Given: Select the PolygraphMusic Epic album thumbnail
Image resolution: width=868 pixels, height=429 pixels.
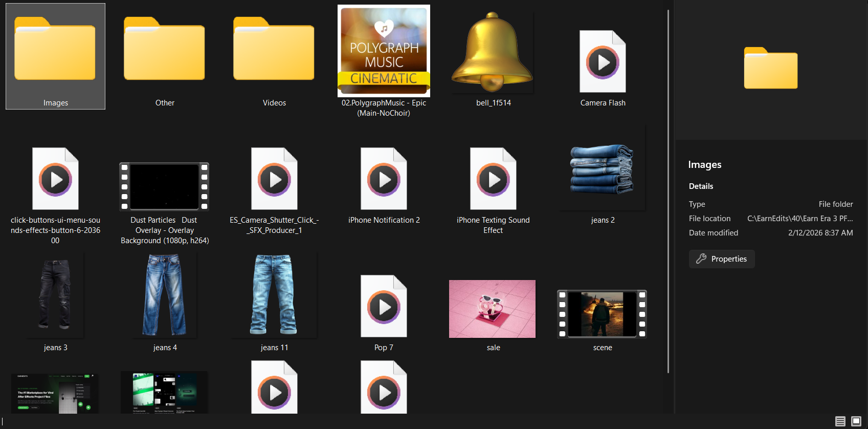Looking at the screenshot, I should (384, 51).
